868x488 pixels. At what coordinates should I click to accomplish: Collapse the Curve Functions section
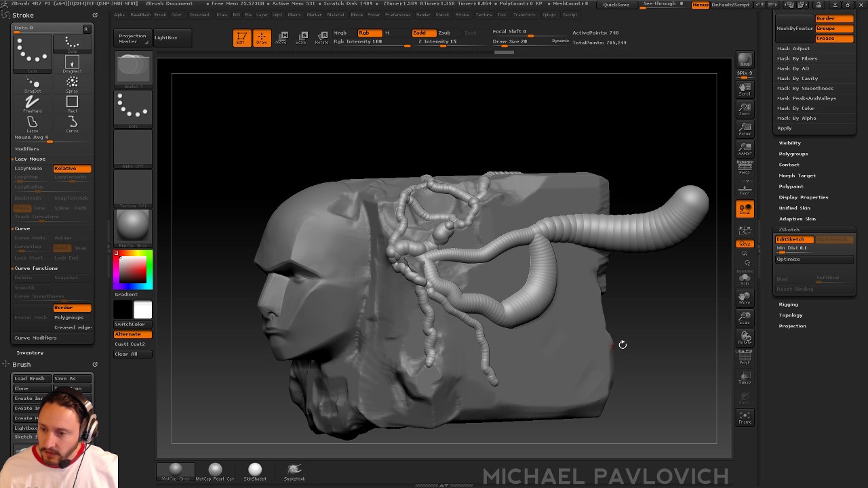click(x=36, y=268)
